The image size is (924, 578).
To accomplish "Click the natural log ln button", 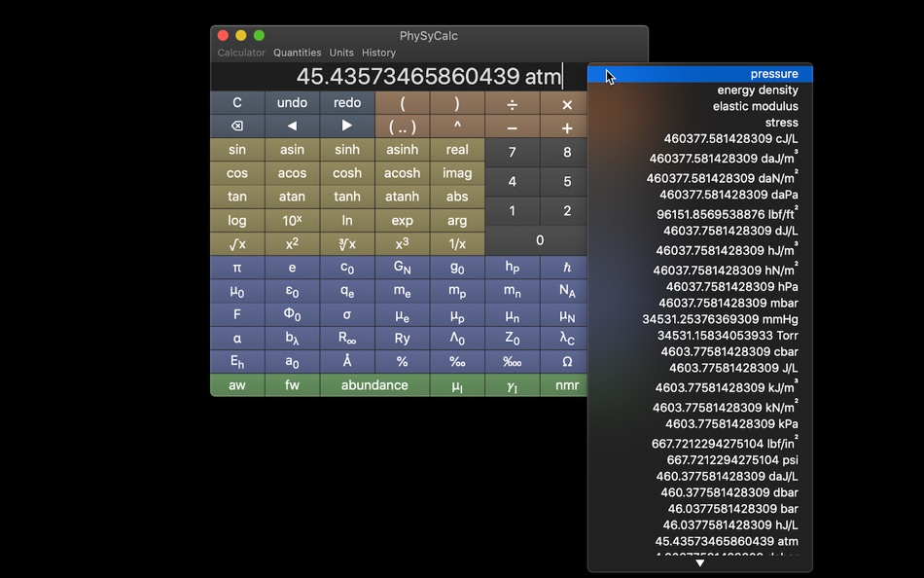I will click(x=347, y=220).
